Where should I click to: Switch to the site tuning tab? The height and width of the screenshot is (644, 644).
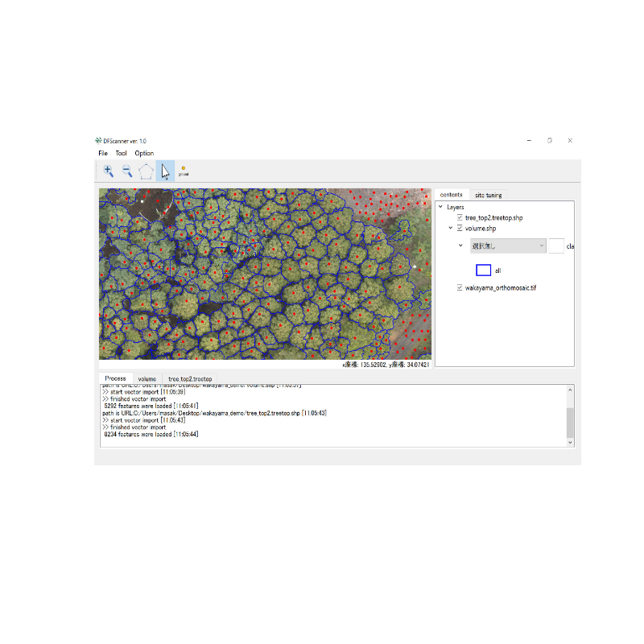(489, 195)
